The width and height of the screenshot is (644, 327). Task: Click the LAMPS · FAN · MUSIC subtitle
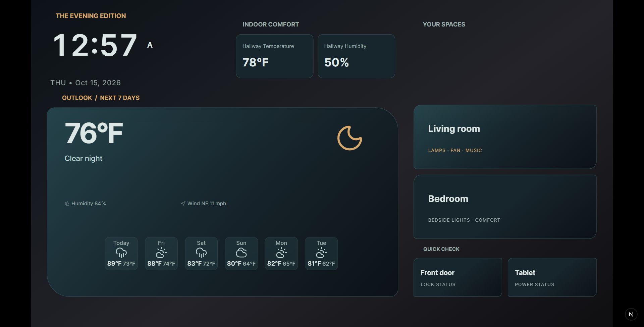pos(455,150)
